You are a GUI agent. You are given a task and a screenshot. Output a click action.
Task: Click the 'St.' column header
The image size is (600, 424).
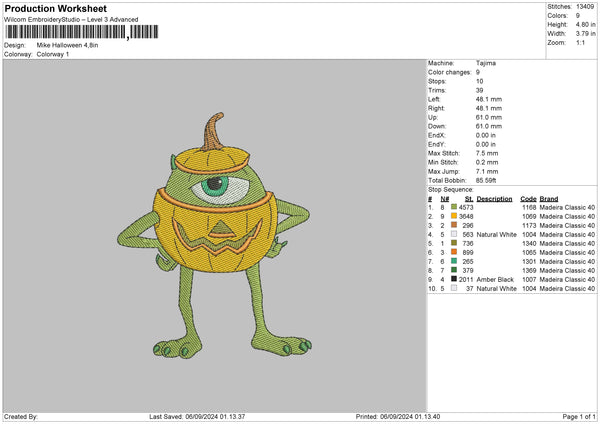pyautogui.click(x=469, y=199)
